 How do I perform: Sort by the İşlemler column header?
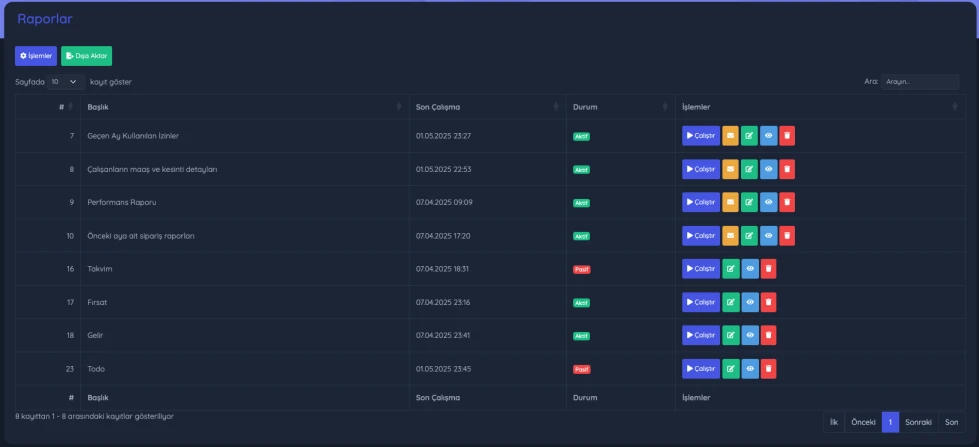click(x=820, y=107)
